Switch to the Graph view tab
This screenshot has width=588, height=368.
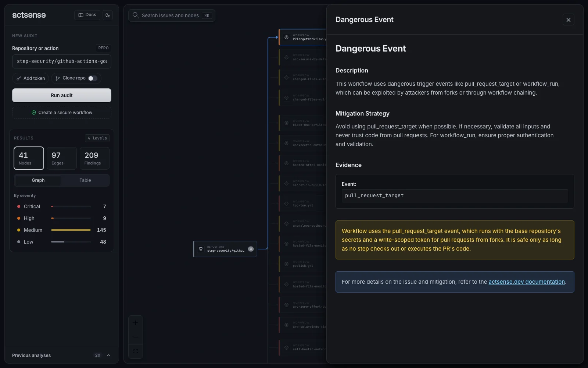(x=38, y=180)
